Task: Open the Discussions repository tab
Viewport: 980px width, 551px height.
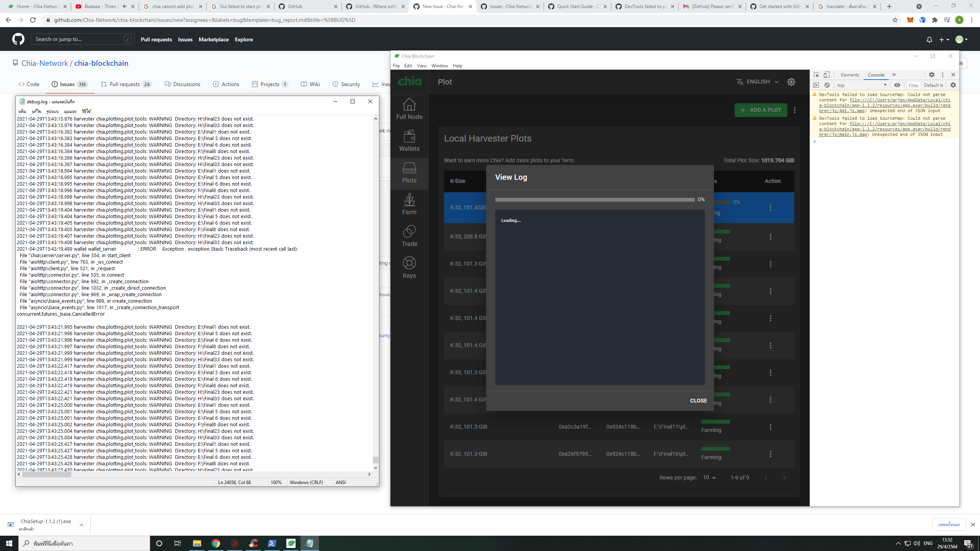Action: point(182,84)
